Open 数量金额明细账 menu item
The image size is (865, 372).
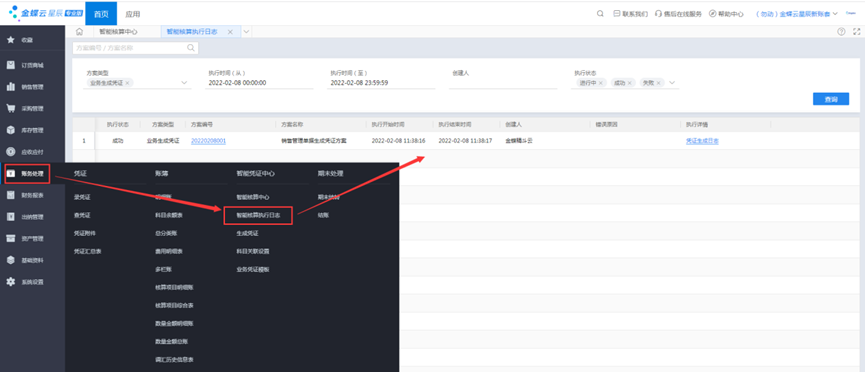(174, 323)
